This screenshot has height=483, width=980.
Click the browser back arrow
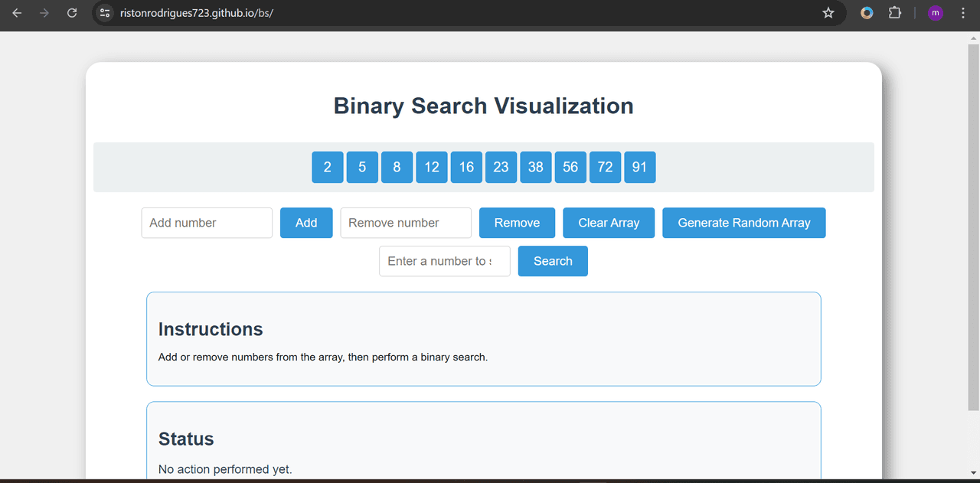point(17,13)
